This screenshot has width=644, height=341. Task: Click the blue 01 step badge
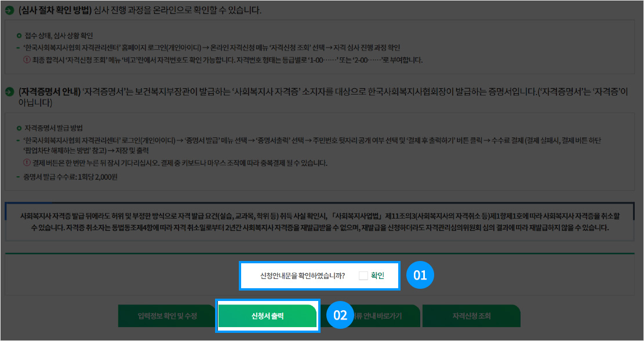(420, 275)
